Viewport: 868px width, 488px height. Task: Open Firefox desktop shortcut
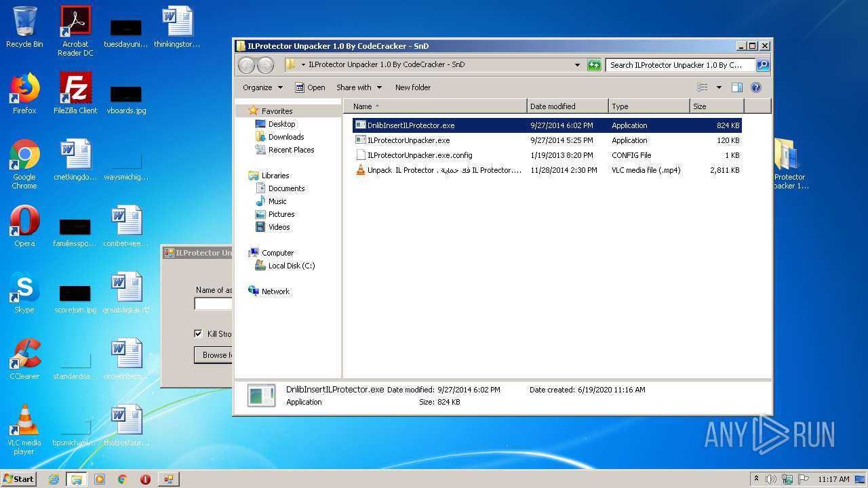[24, 94]
